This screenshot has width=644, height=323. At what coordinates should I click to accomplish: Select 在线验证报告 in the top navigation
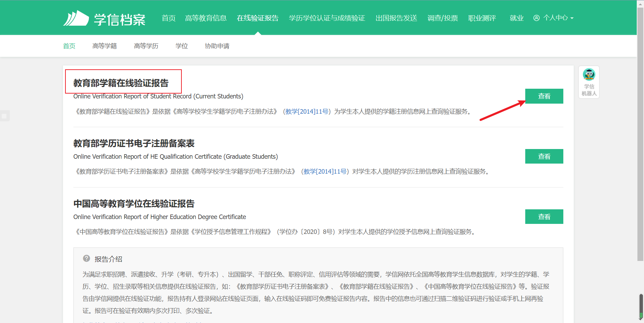click(x=258, y=18)
